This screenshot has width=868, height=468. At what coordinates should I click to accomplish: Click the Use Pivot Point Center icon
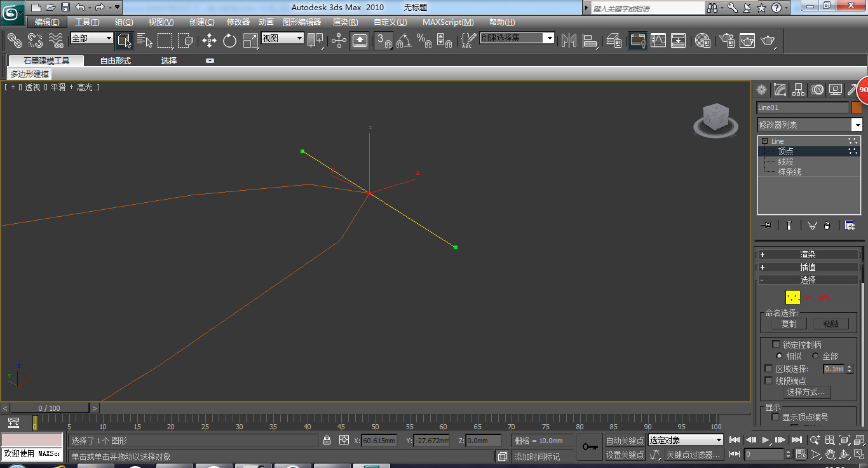point(315,41)
